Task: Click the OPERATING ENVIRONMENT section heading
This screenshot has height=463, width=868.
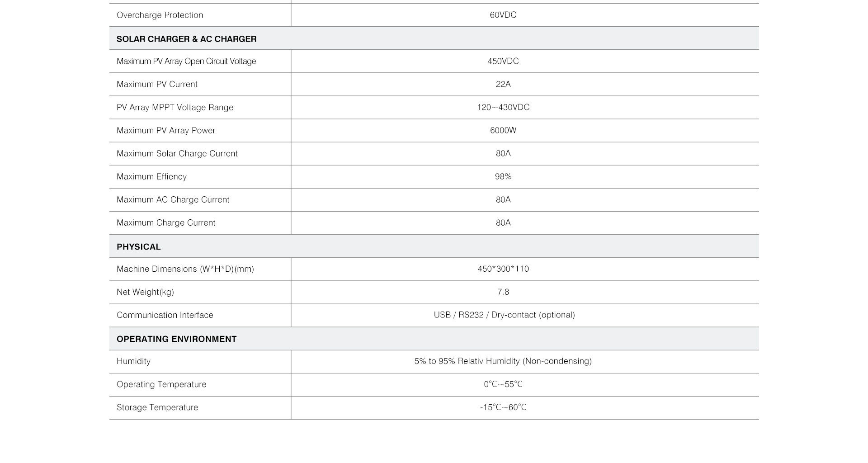Action: (176, 339)
